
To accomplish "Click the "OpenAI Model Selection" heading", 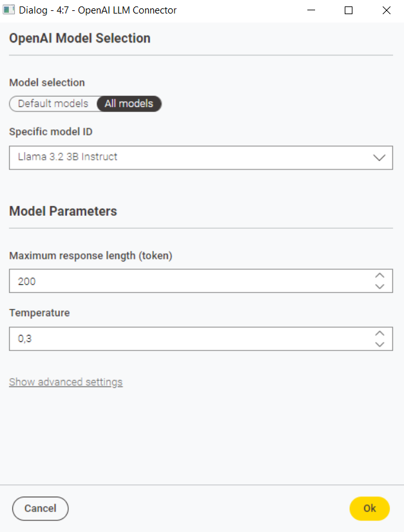I will pos(79,38).
